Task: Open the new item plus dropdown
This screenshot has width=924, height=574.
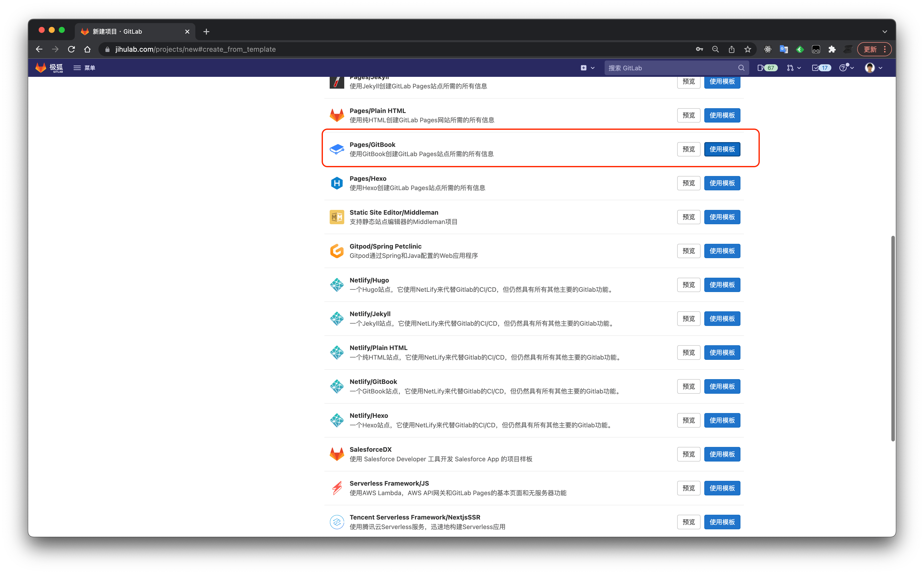Action: [584, 68]
